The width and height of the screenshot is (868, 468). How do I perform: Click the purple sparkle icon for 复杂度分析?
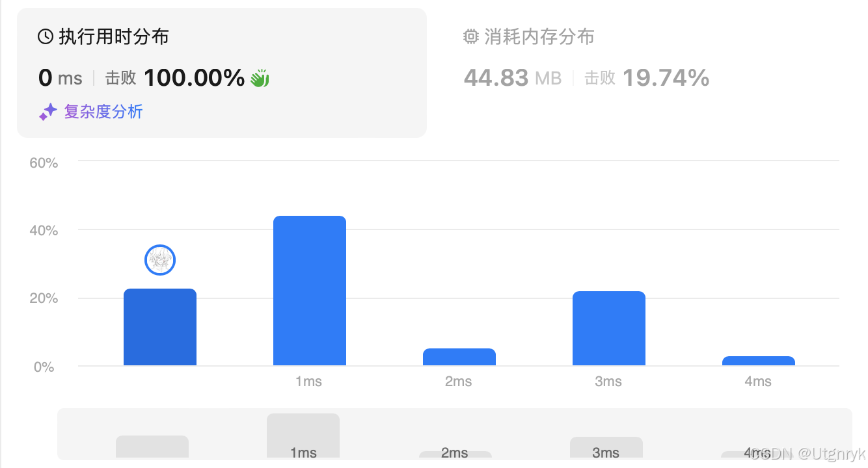tap(48, 112)
